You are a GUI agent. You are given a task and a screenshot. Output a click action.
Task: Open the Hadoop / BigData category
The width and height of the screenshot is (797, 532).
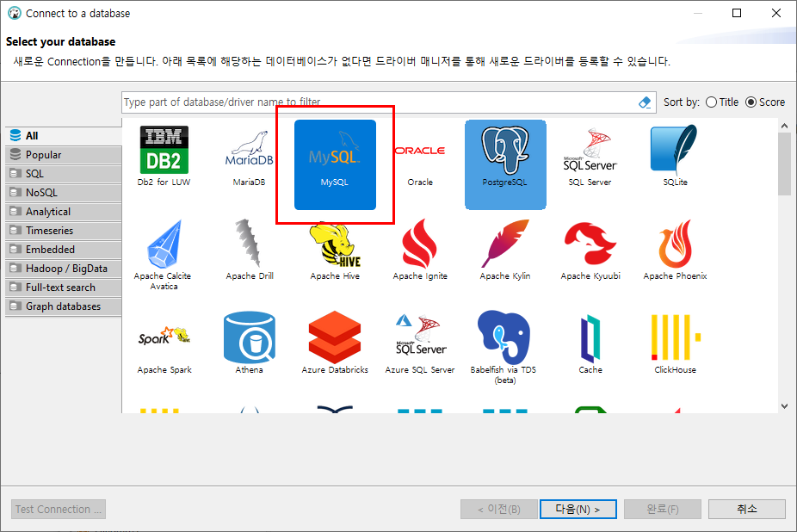point(64,269)
